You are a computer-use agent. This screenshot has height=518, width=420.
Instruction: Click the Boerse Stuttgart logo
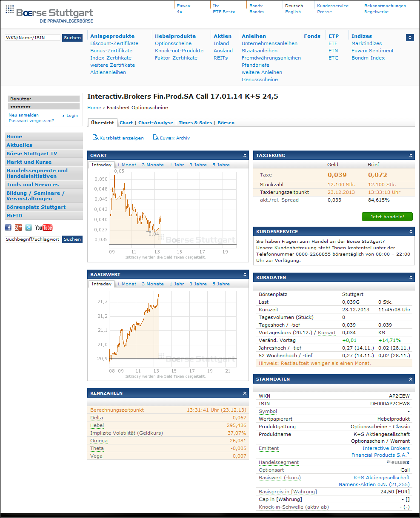coord(49,14)
